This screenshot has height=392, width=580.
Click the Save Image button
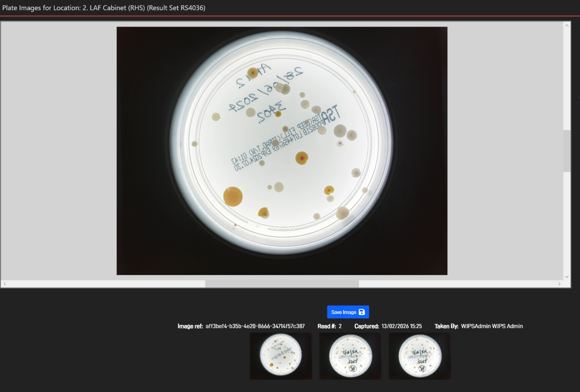tap(348, 312)
